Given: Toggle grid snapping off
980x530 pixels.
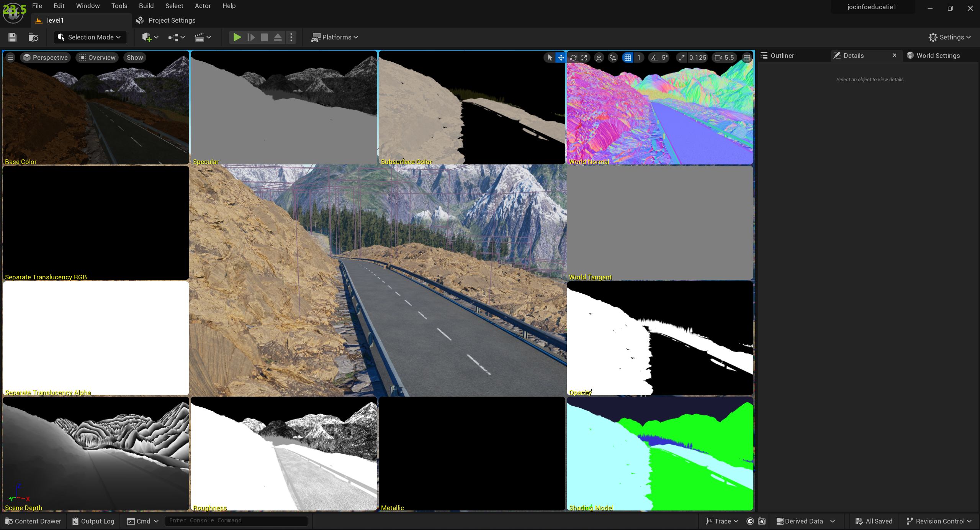Looking at the screenshot, I should [x=628, y=57].
